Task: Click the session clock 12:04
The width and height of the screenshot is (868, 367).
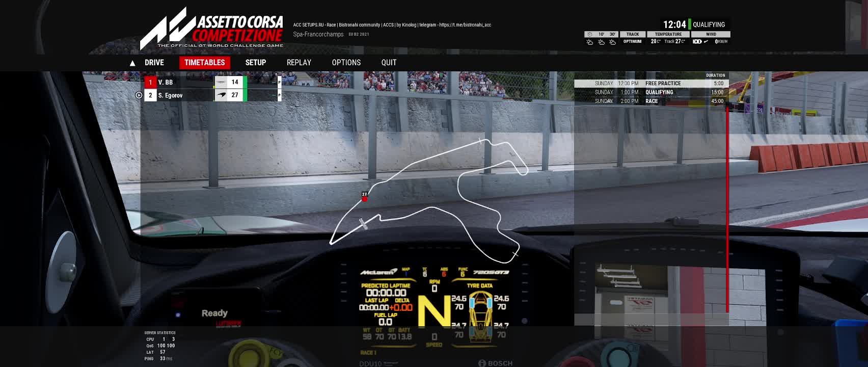Action: 674,24
